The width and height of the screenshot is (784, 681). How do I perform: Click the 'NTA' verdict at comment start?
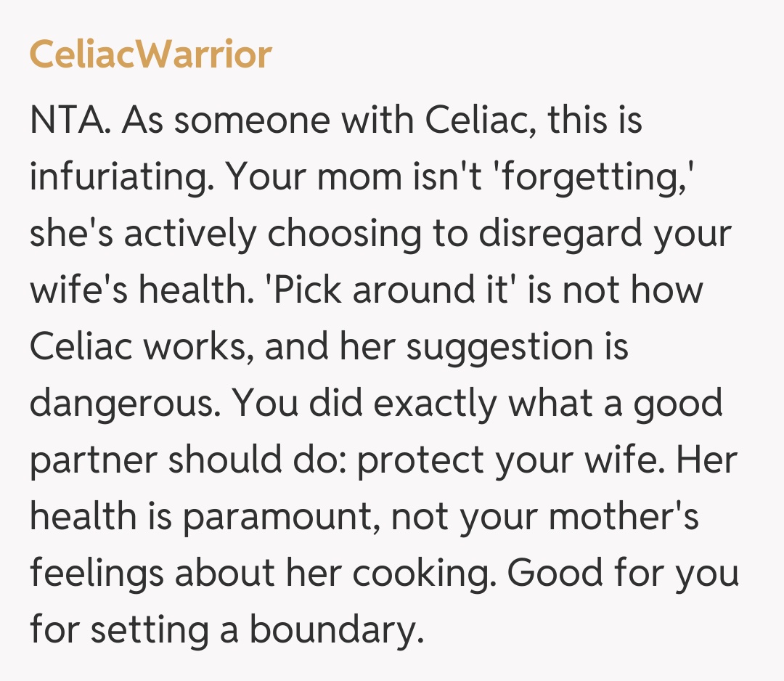pyautogui.click(x=69, y=120)
